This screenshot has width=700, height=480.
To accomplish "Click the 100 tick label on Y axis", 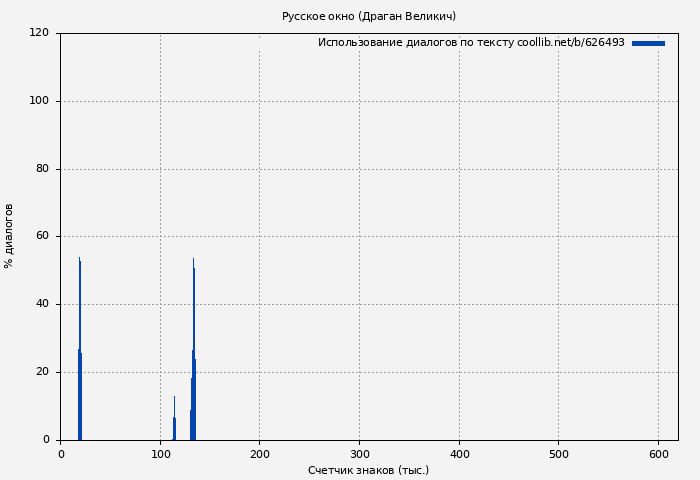I will (39, 101).
